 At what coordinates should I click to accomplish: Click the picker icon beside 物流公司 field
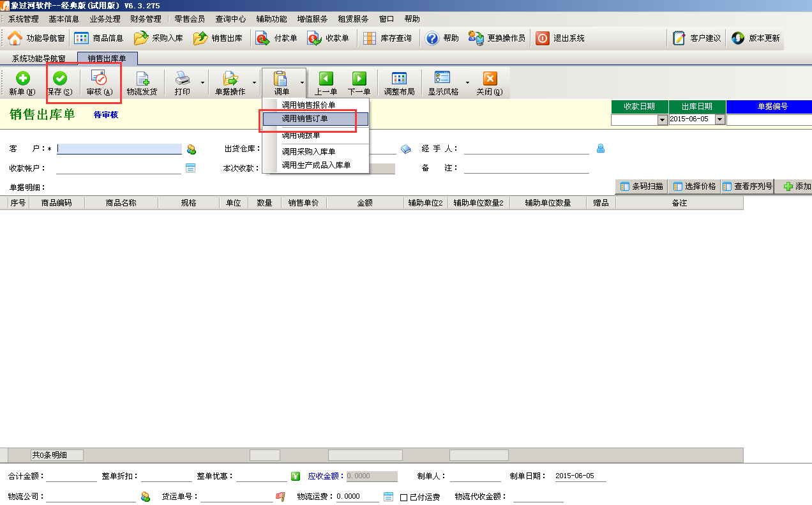tap(146, 496)
